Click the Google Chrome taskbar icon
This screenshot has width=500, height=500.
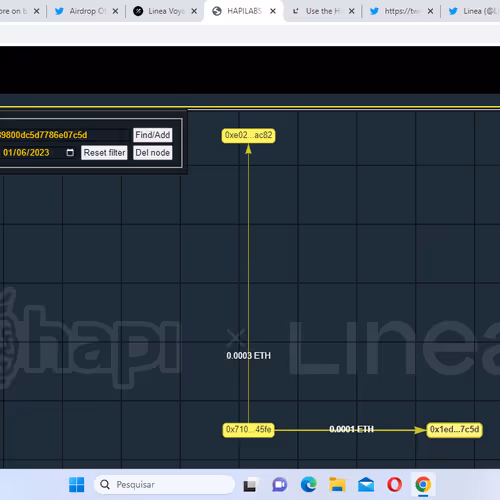pyautogui.click(x=423, y=485)
